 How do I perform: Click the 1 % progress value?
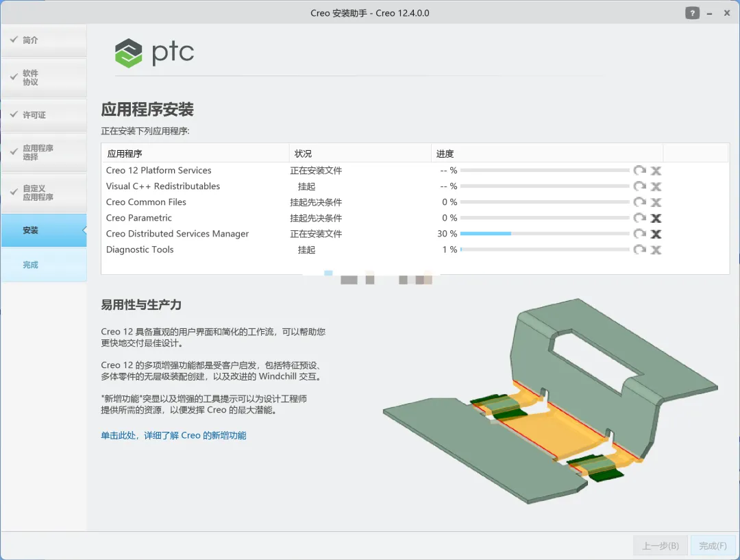pyautogui.click(x=449, y=249)
